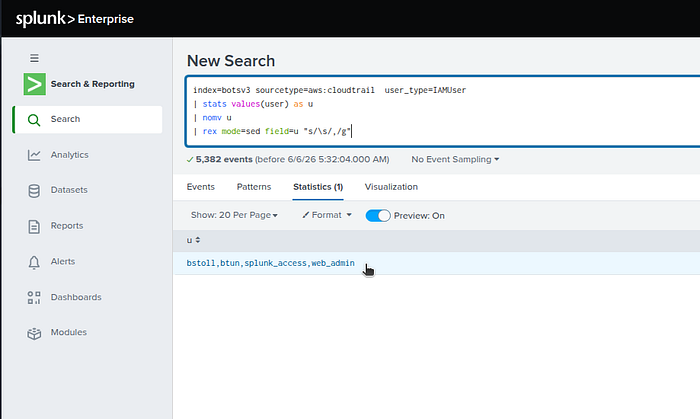Open the No Event Sampling dropdown
Viewport: 700px width, 419px height.
pos(455,159)
